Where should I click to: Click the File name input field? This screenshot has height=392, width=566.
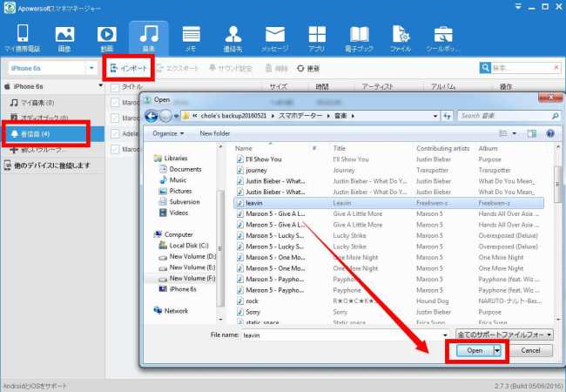point(341,335)
